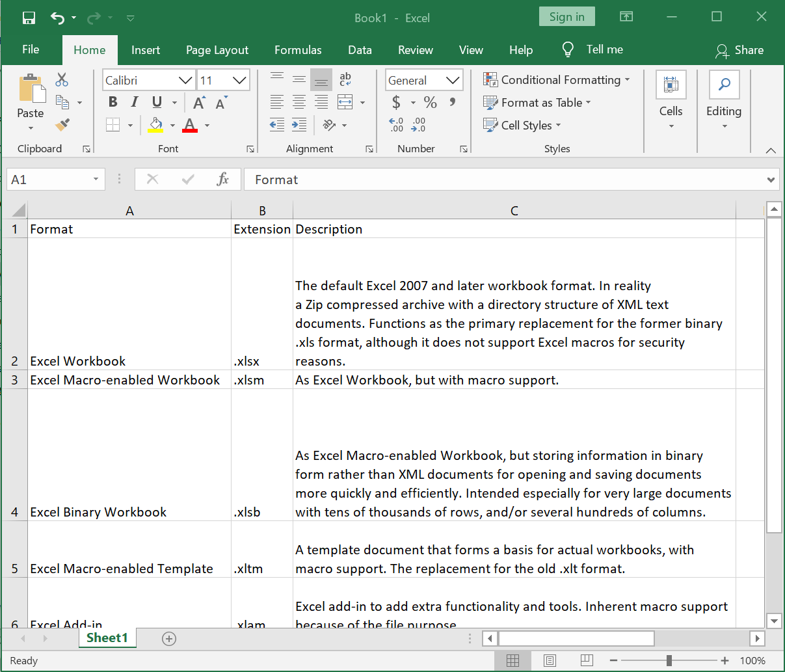Image resolution: width=785 pixels, height=672 pixels.
Task: Open the font size dropdown
Action: point(238,79)
